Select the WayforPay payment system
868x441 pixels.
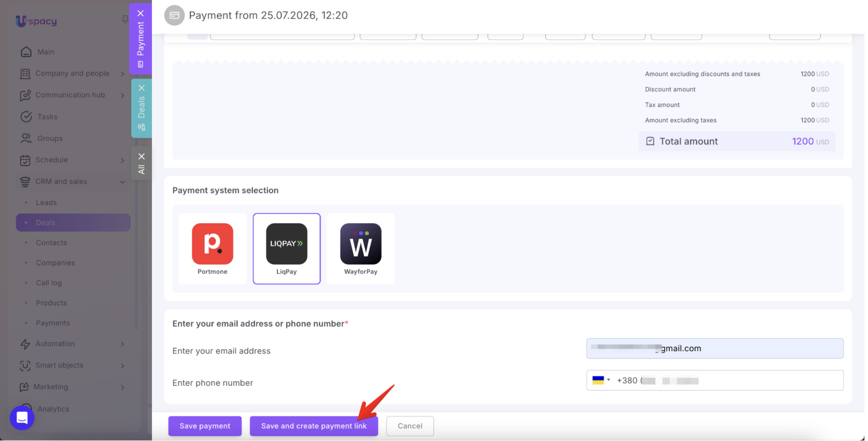click(x=361, y=249)
